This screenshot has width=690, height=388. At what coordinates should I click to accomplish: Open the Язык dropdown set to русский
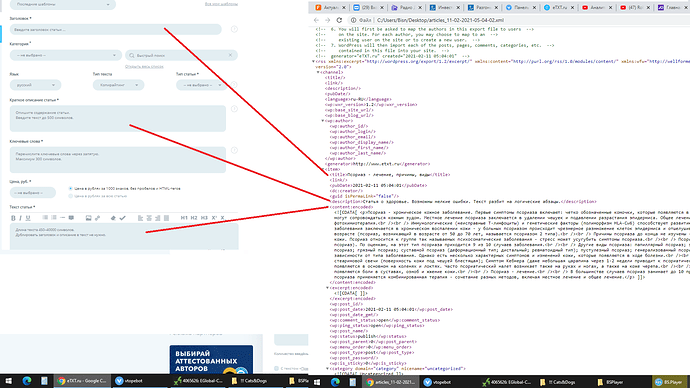click(35, 85)
